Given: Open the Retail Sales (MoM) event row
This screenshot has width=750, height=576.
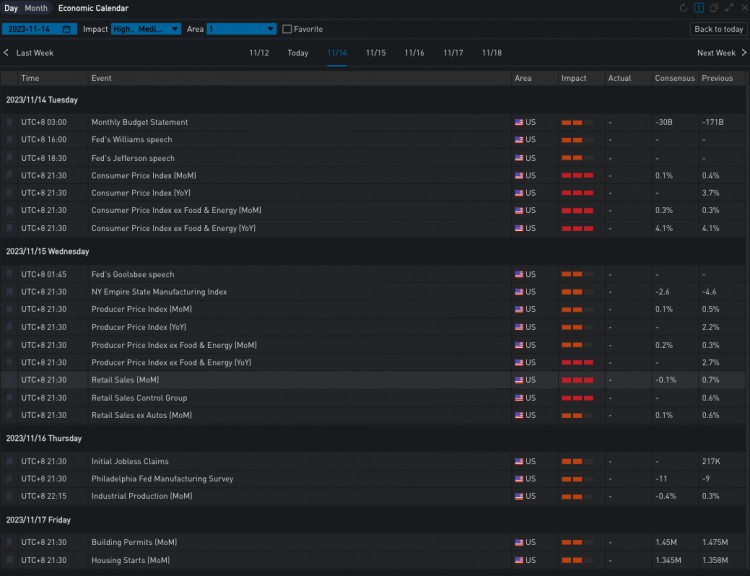Looking at the screenshot, I should 125,380.
